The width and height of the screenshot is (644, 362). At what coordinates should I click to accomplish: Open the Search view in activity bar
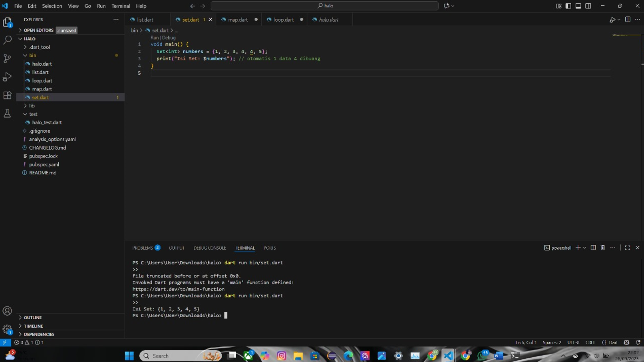point(7,40)
